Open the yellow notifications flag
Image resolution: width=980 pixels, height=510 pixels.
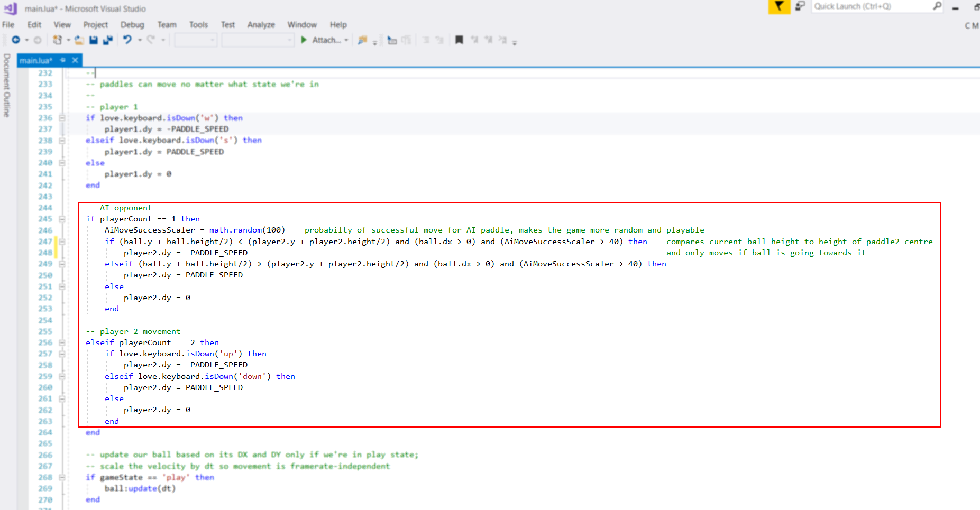tap(779, 6)
